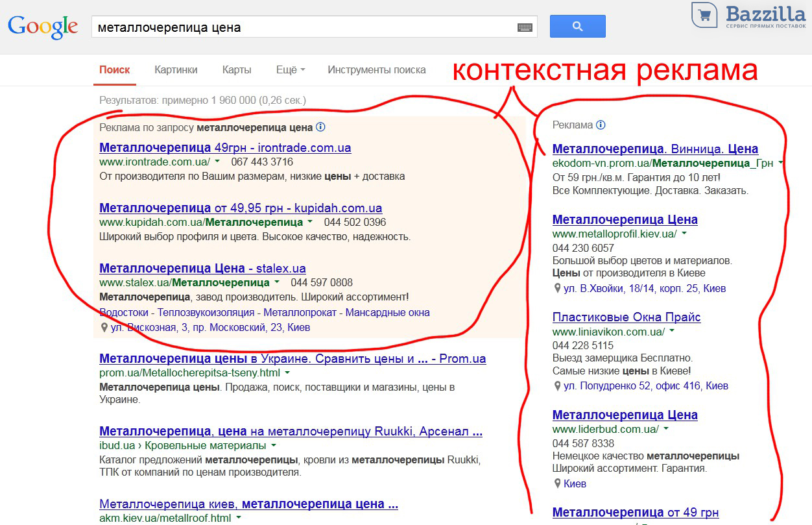812x525 pixels.
Task: Open the Пластиковые Окна Прайс ad link
Action: (626, 317)
